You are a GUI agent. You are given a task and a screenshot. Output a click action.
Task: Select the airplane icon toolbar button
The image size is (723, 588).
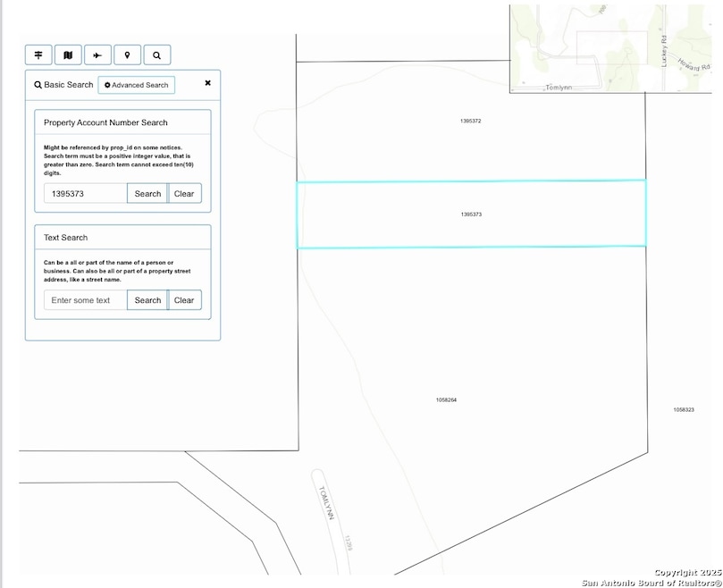(x=97, y=55)
